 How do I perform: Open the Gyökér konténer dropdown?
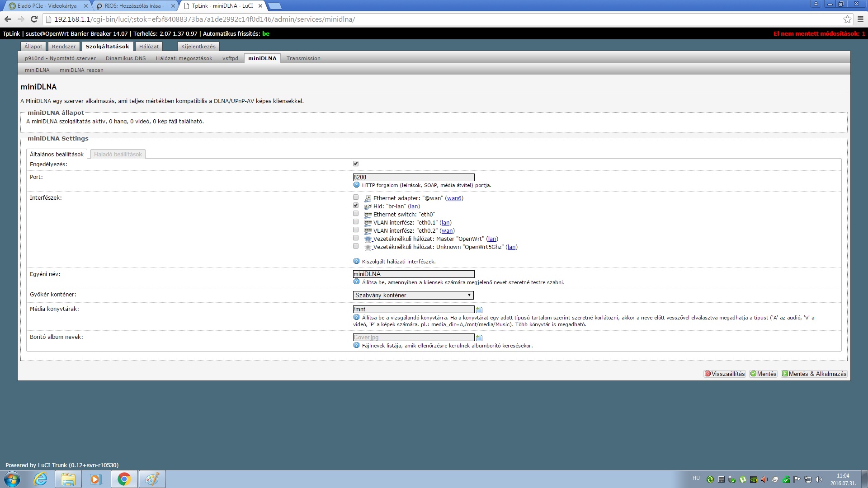coord(413,295)
